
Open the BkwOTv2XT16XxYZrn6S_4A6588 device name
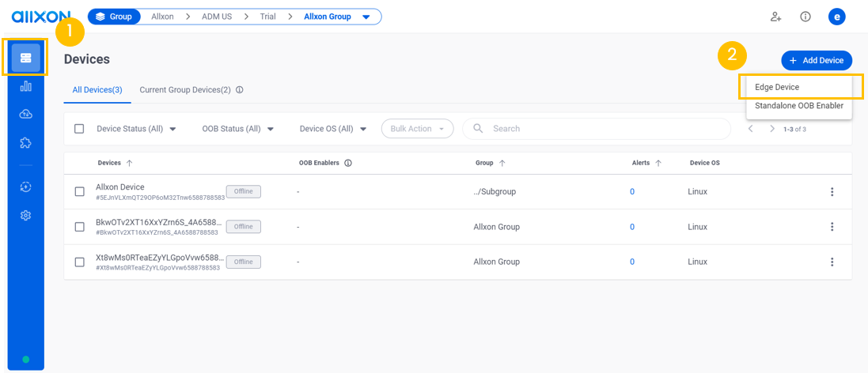tap(159, 222)
